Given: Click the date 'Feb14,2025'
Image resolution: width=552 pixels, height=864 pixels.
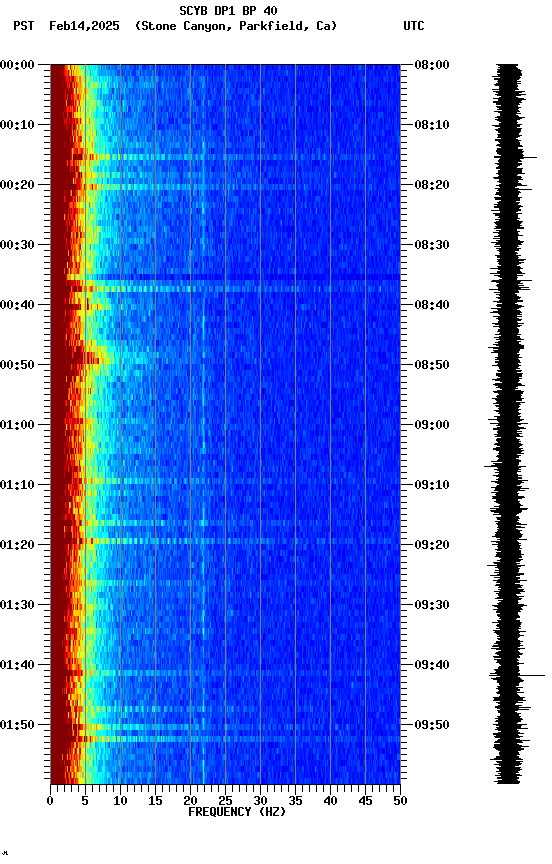Looking at the screenshot, I should coord(84,26).
